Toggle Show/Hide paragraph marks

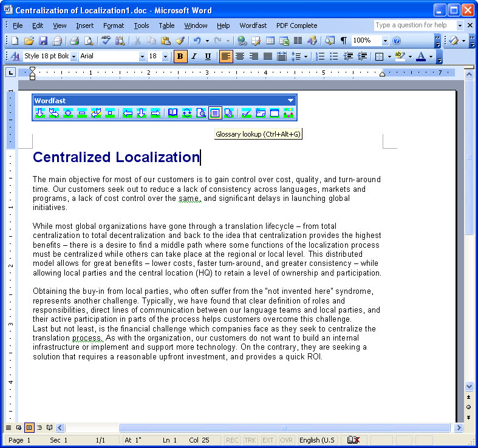344,41
